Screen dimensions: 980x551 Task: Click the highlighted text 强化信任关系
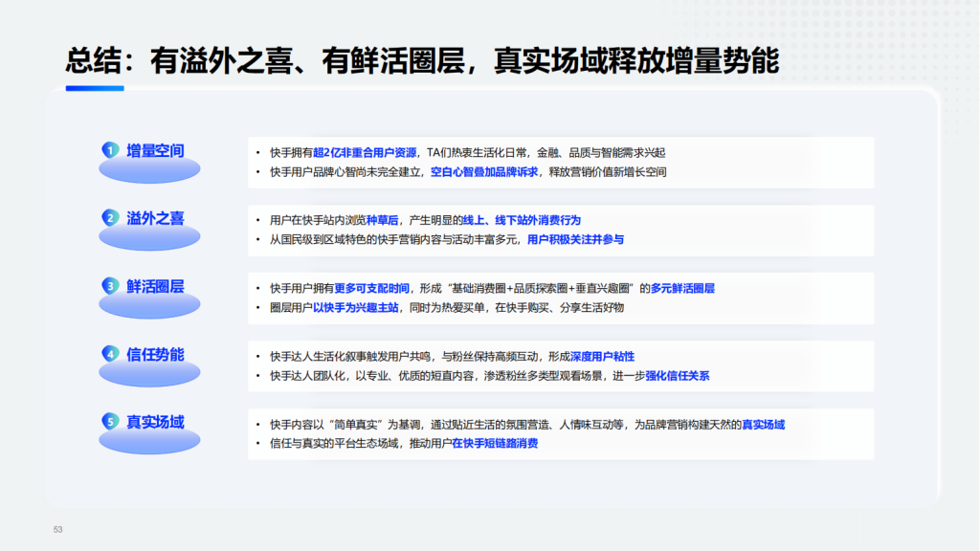click(x=678, y=375)
